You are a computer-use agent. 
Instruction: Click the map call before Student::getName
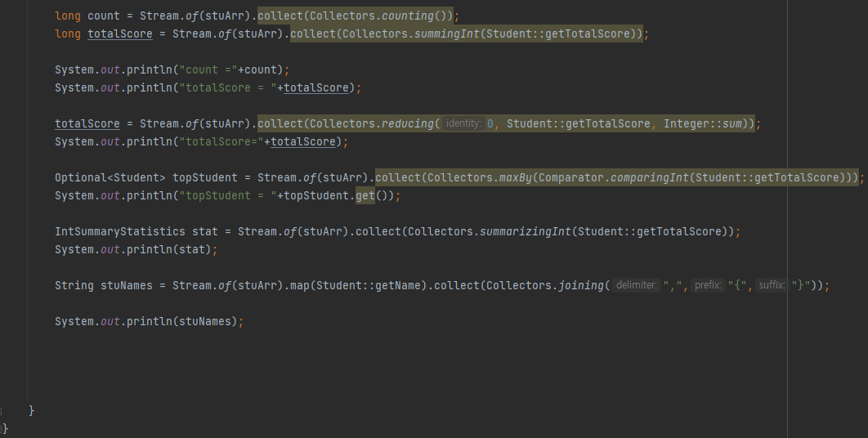coord(300,286)
